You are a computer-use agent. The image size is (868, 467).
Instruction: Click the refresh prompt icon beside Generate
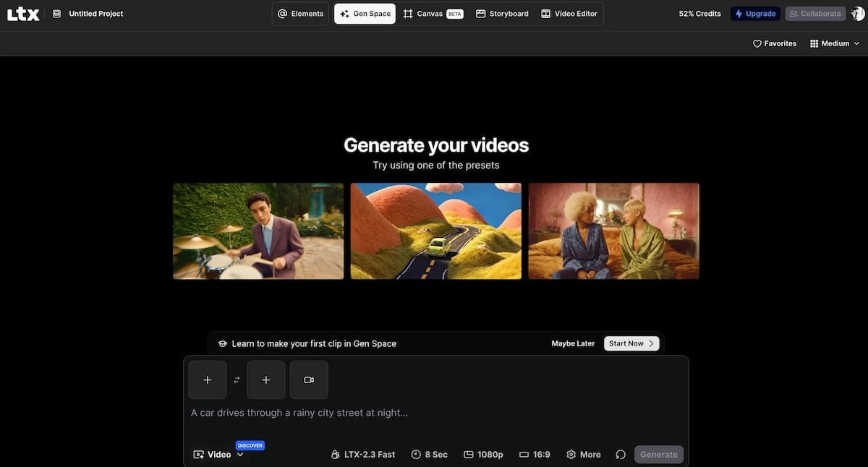tap(620, 454)
